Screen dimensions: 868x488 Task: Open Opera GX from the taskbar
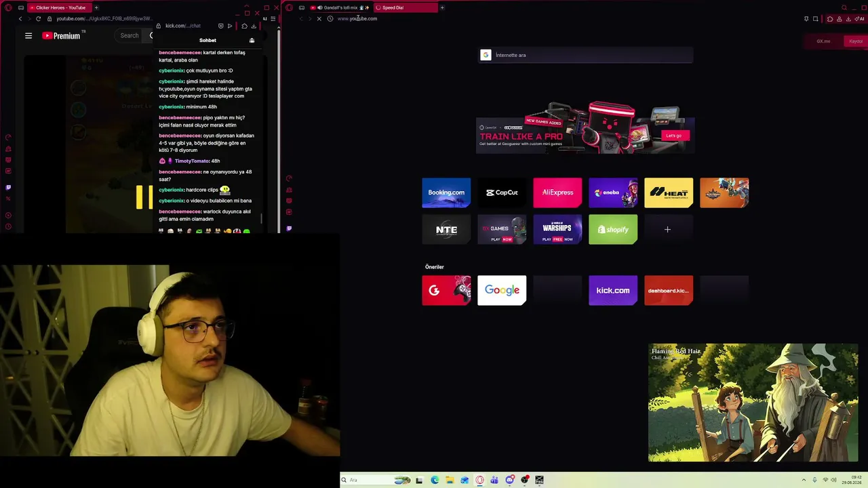(479, 480)
